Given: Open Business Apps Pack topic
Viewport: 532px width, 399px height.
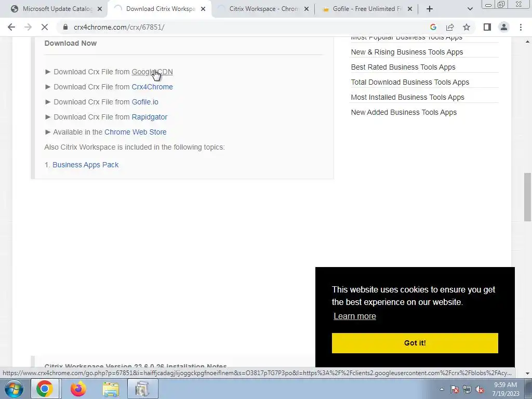Looking at the screenshot, I should 86,165.
